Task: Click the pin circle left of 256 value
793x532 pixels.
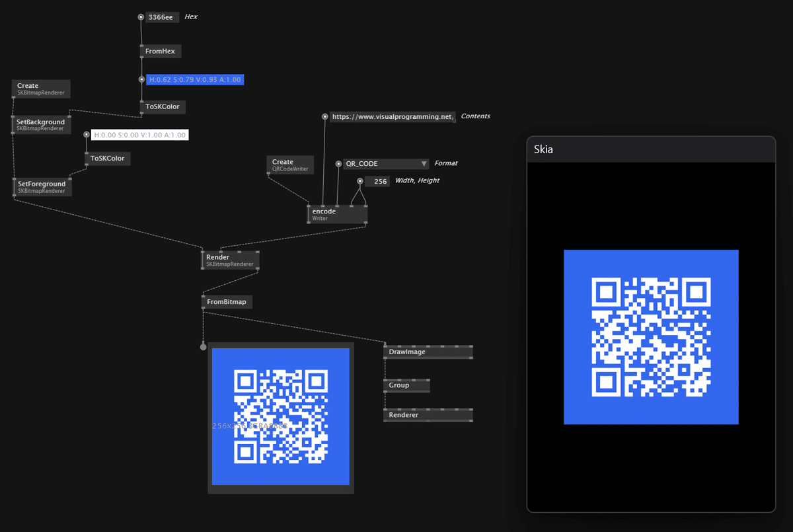Action: [x=359, y=181]
